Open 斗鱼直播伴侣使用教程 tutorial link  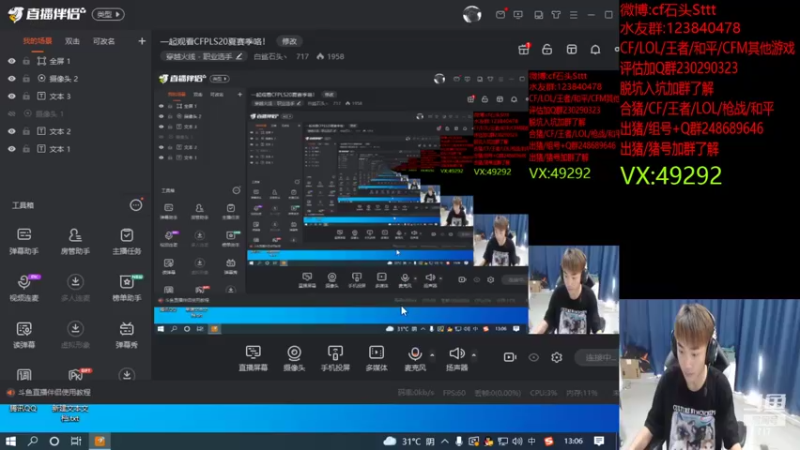coord(54,392)
